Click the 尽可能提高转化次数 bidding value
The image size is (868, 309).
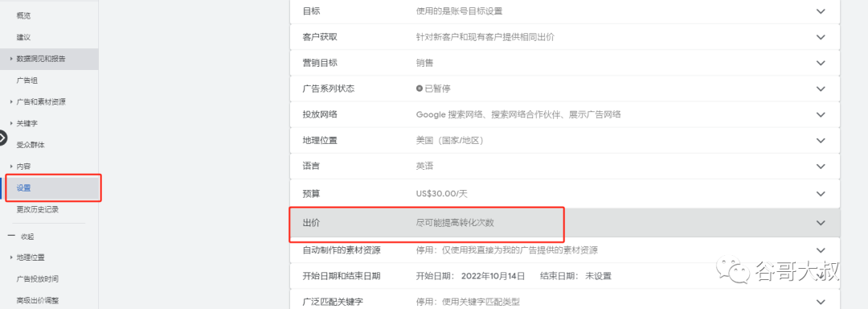pos(455,223)
